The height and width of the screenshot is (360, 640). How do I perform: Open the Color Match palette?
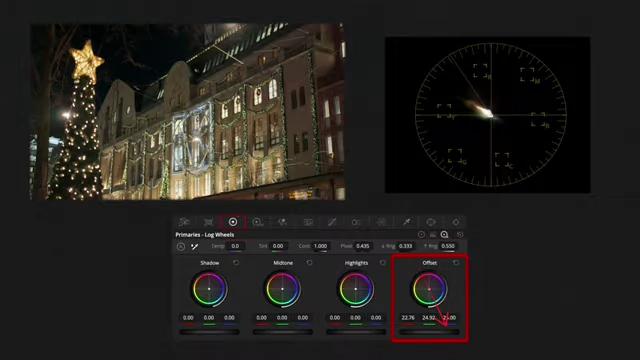209,222
